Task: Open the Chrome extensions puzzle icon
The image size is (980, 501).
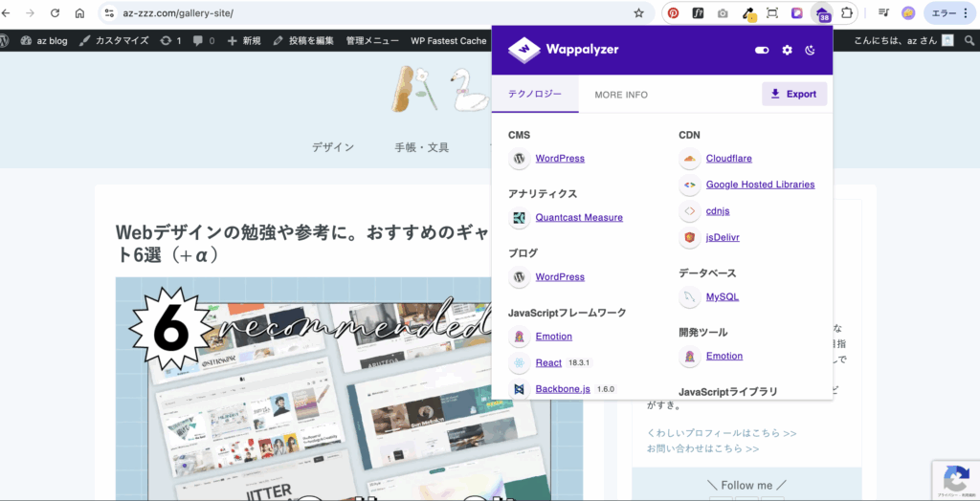Action: [x=846, y=13]
